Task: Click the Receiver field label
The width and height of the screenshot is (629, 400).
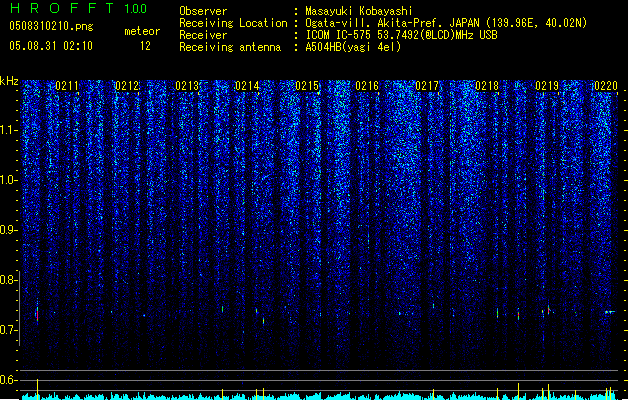Action: tap(203, 35)
